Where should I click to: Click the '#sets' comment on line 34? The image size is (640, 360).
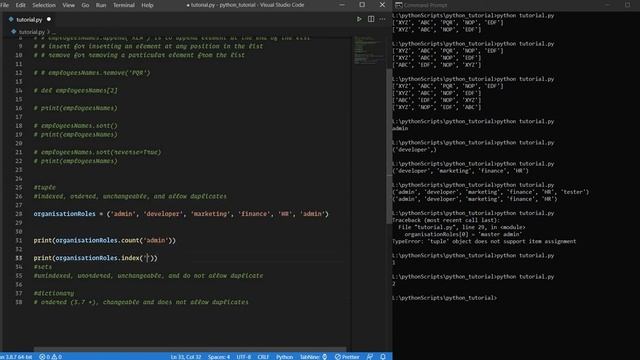(43, 267)
